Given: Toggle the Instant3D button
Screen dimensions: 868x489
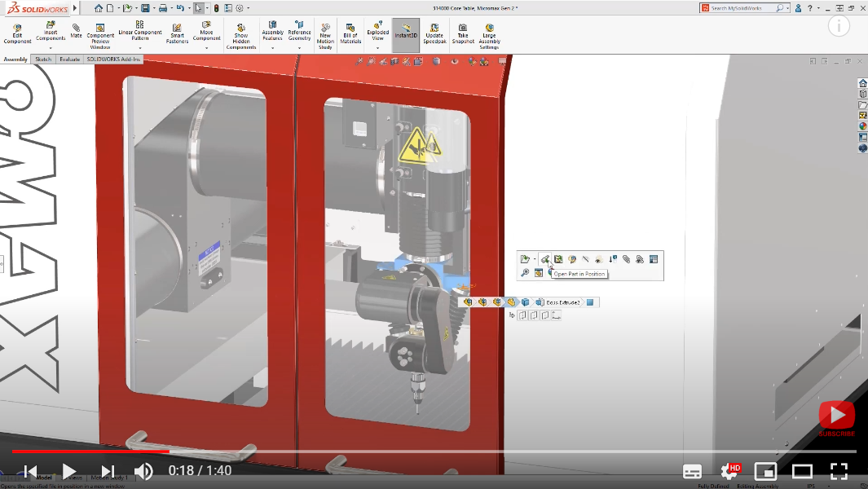Looking at the screenshot, I should (406, 35).
